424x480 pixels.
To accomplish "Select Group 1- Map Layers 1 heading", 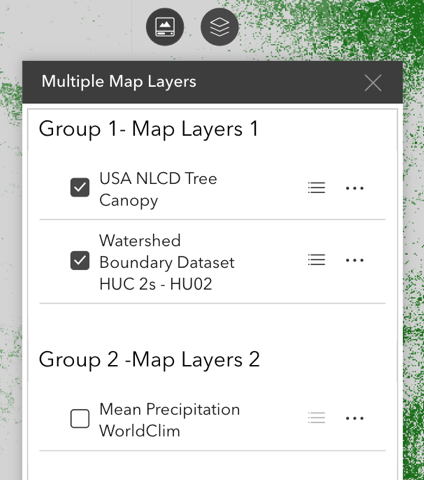I will click(149, 129).
